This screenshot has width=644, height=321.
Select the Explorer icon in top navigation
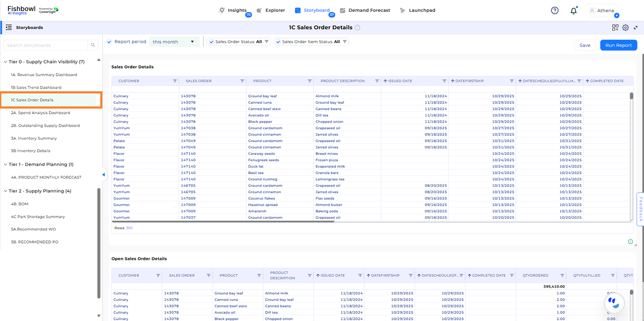click(260, 10)
